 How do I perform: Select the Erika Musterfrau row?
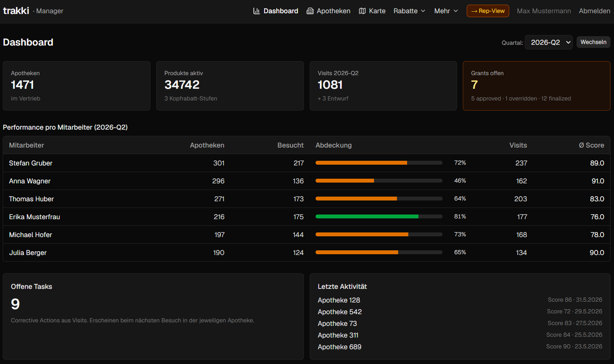pos(307,217)
